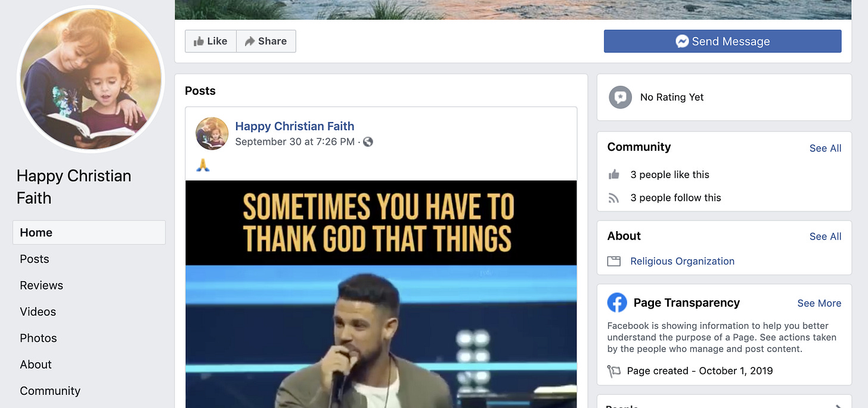The image size is (868, 408).
Task: Open Reviews from the left navigation
Action: pos(41,285)
